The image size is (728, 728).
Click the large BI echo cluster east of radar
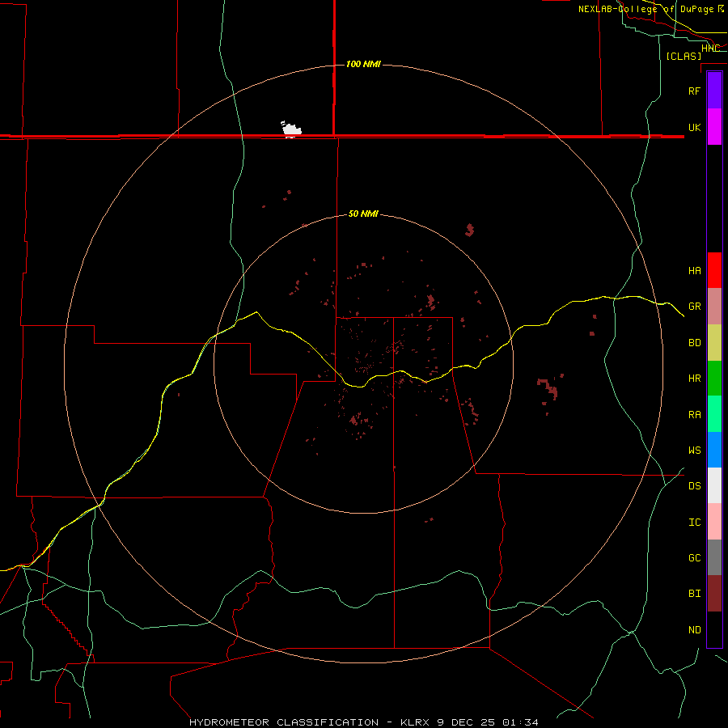tap(548, 388)
